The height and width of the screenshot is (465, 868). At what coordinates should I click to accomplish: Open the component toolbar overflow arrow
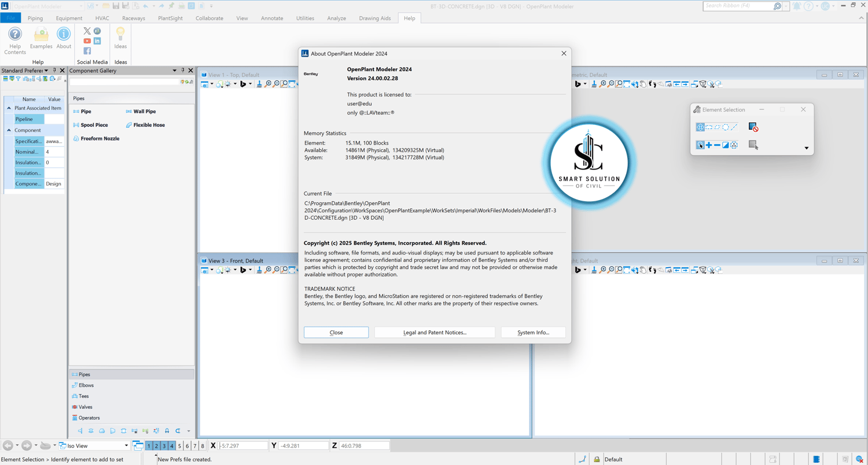point(189,431)
